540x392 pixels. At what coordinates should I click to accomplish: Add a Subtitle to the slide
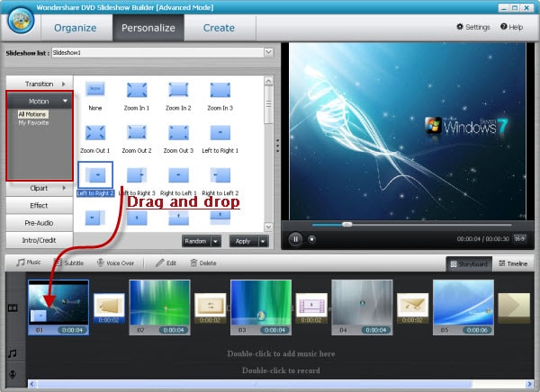click(x=69, y=263)
